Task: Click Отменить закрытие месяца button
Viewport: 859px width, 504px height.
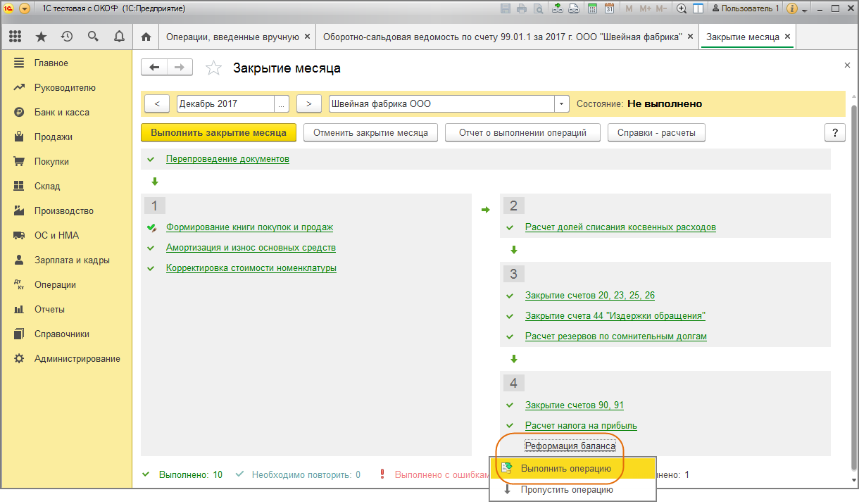Action: (370, 132)
